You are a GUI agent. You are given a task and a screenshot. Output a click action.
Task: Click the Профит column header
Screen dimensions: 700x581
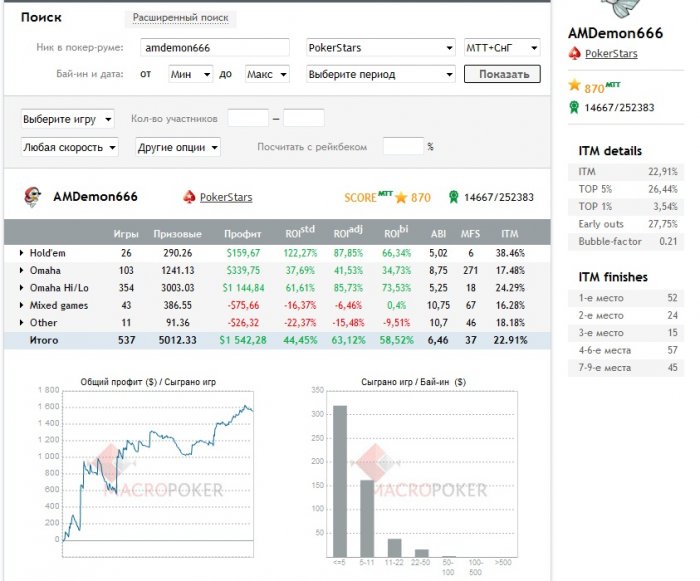pyautogui.click(x=242, y=234)
